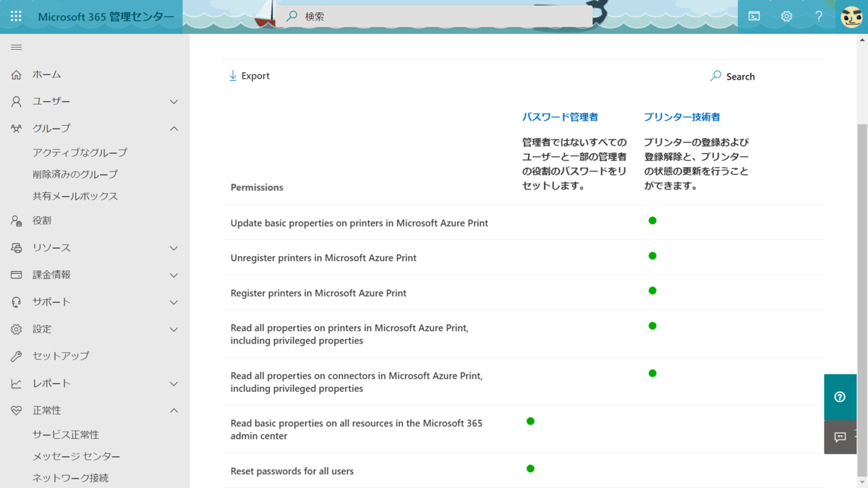868x488 pixels.
Task: Click パスワード管理者 role description text
Action: 574,164
